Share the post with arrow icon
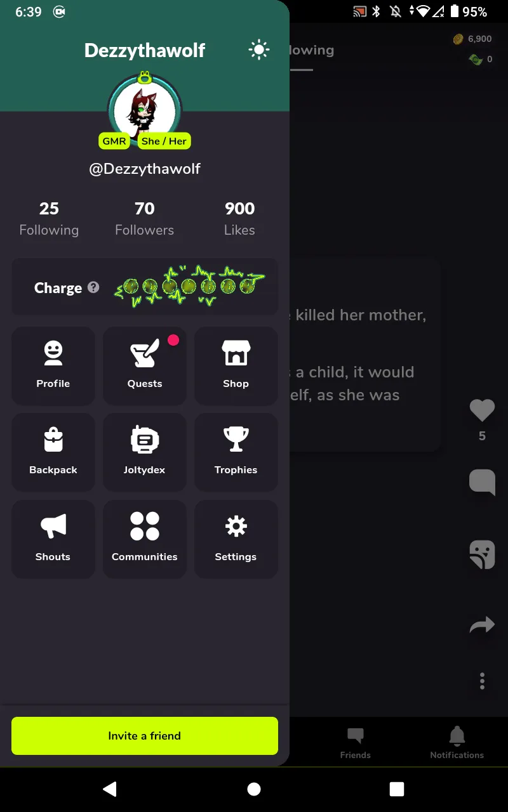 click(482, 625)
